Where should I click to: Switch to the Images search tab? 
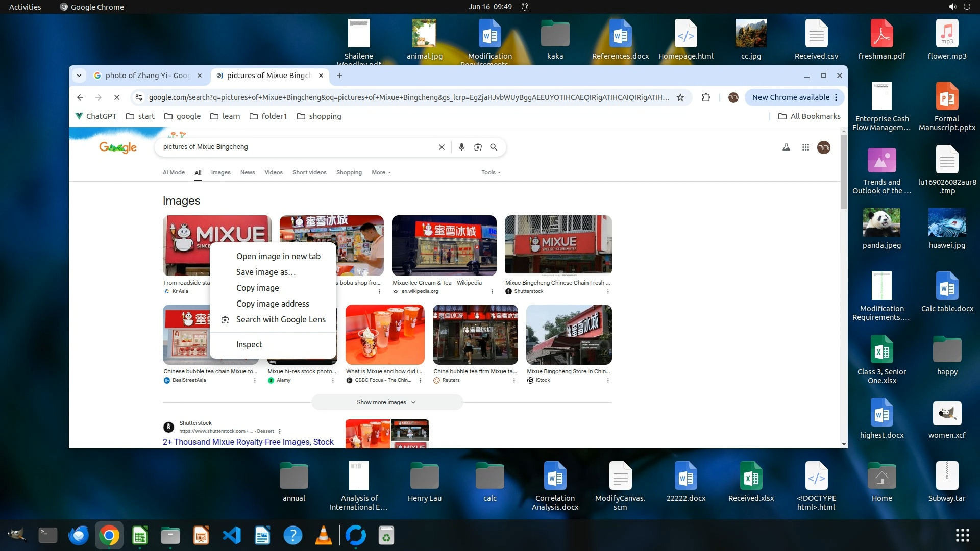point(220,172)
